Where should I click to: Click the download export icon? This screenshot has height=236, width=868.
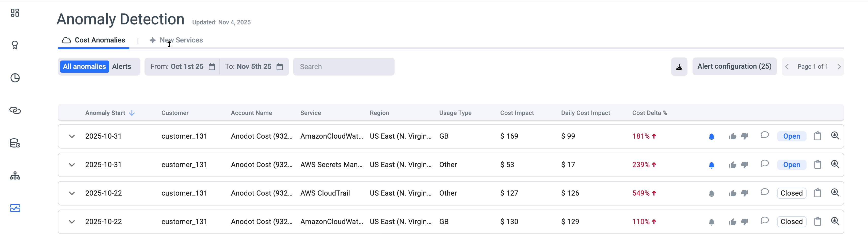pyautogui.click(x=679, y=67)
